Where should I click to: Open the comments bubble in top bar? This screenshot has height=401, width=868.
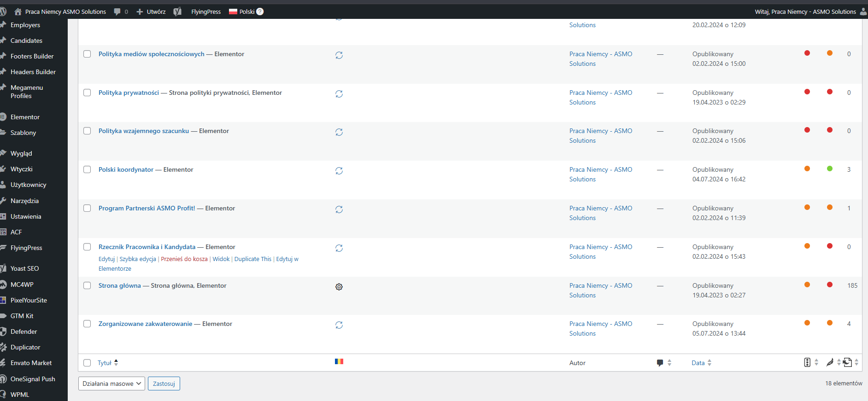point(117,12)
